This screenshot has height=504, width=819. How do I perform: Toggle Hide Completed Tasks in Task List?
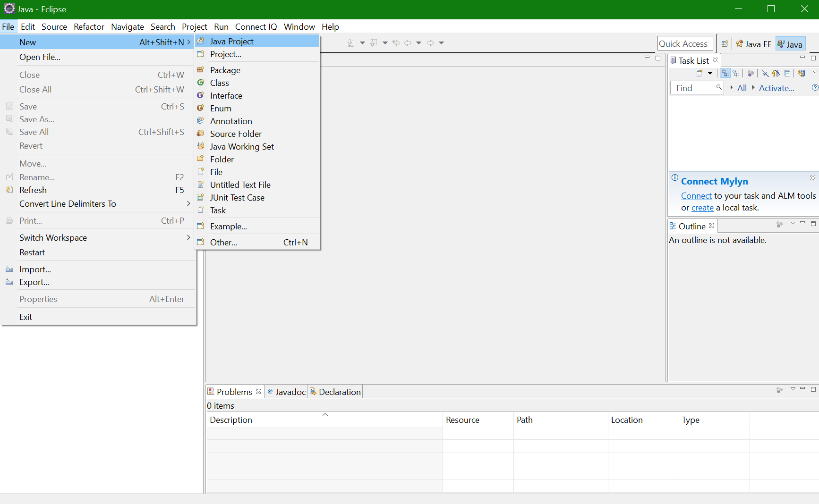(x=765, y=73)
